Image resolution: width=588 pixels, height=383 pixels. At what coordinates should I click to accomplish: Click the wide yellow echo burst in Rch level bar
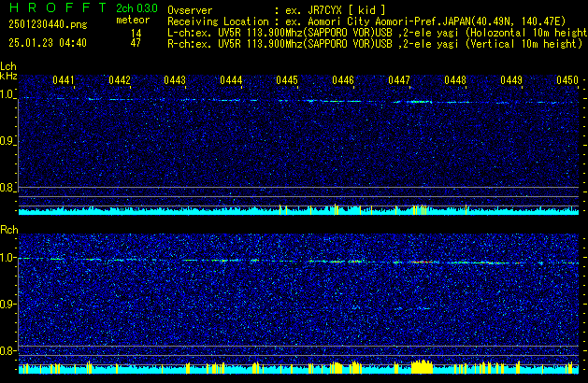(422, 367)
